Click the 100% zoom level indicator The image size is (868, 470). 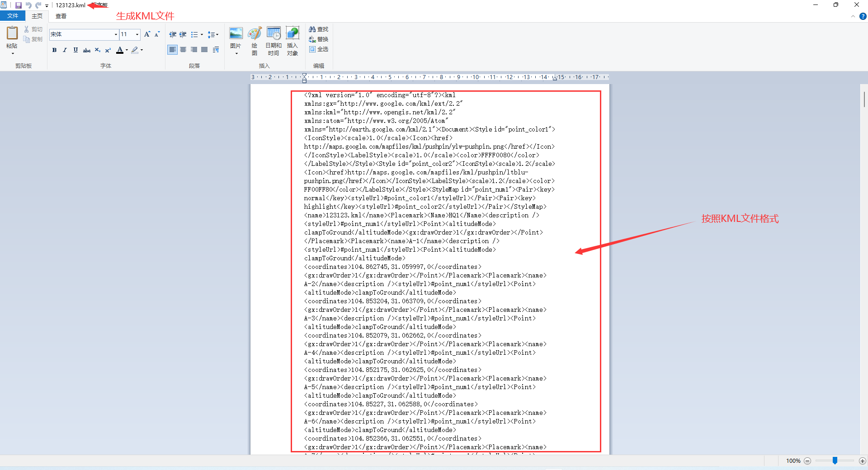pyautogui.click(x=793, y=461)
